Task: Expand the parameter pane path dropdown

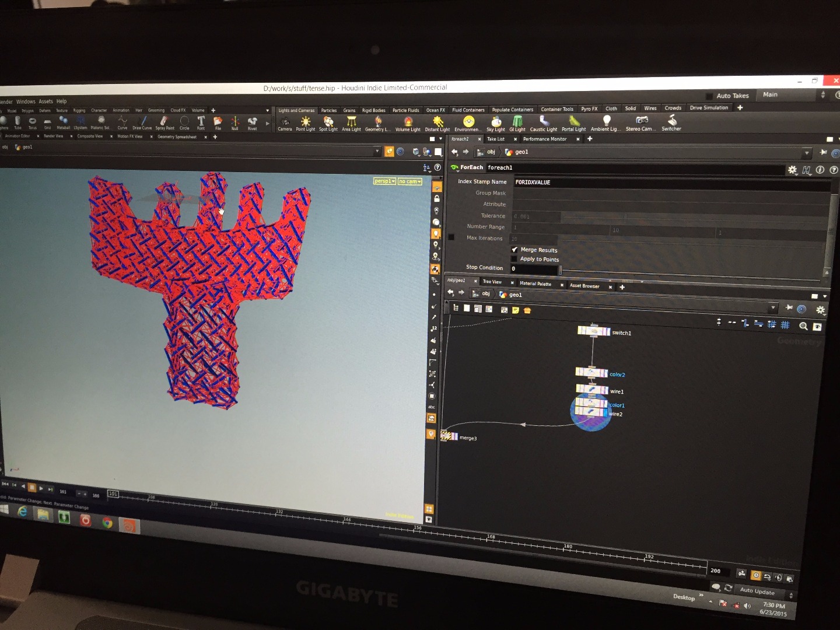Action: click(807, 153)
